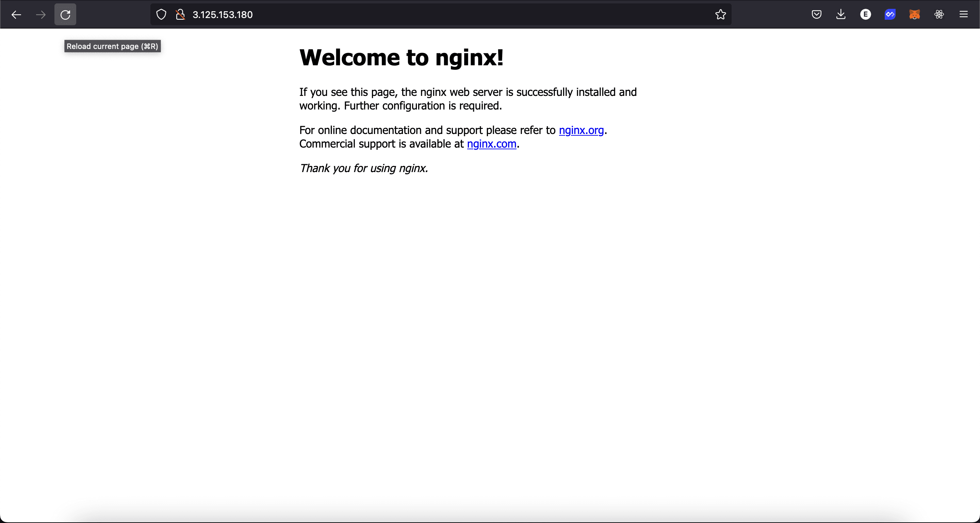Bookmark this page with the star
The height and width of the screenshot is (523, 980).
[x=721, y=14]
